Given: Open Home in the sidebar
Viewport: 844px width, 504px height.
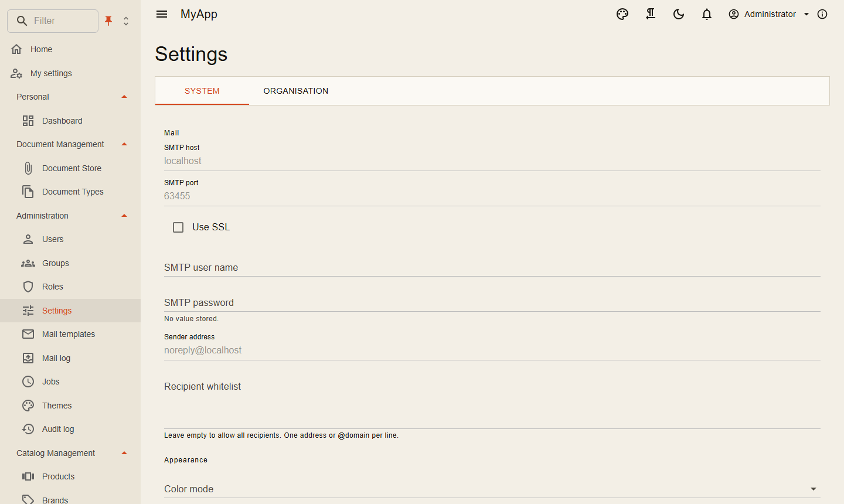Looking at the screenshot, I should [x=70, y=49].
